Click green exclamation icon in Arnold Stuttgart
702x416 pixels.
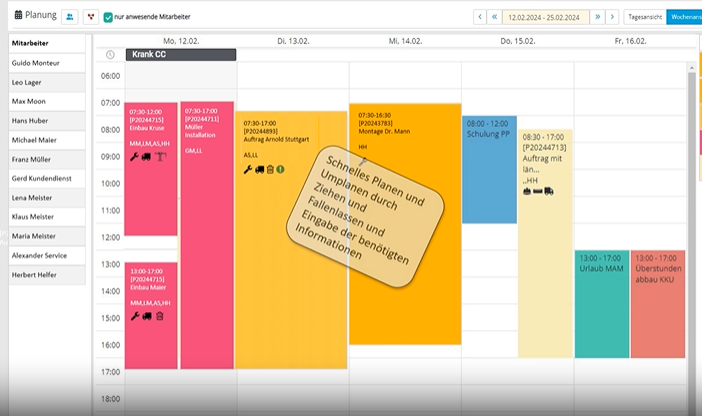coord(280,170)
